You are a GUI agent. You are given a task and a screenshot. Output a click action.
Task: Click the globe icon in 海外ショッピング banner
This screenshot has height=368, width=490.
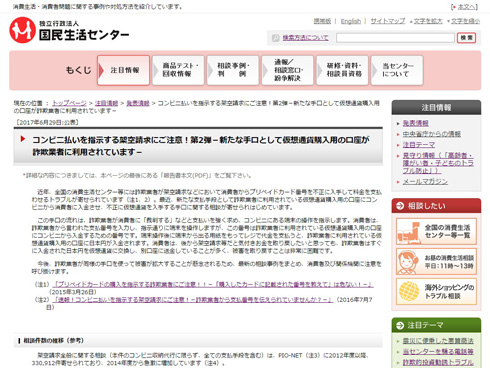pos(409,291)
